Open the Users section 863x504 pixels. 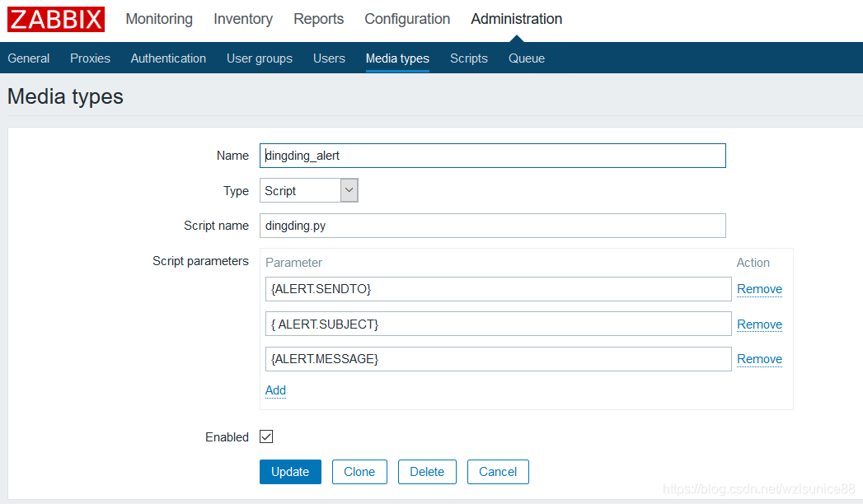[329, 58]
